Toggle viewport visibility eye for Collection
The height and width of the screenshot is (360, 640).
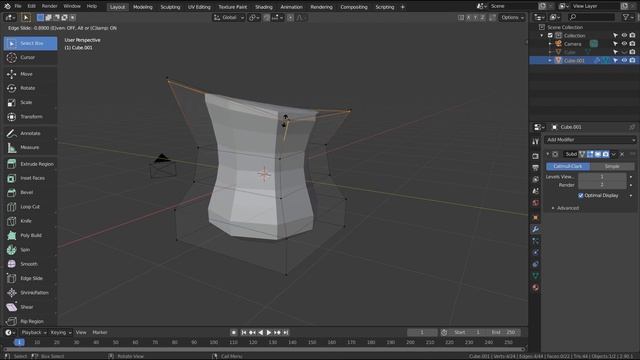[624, 36]
